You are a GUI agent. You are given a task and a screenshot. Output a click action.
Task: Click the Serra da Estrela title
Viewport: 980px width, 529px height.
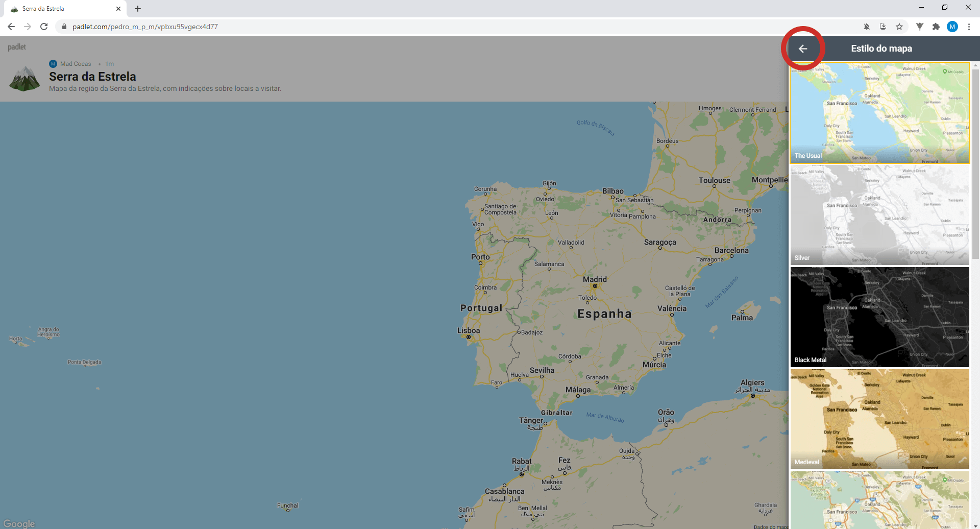[x=92, y=77]
